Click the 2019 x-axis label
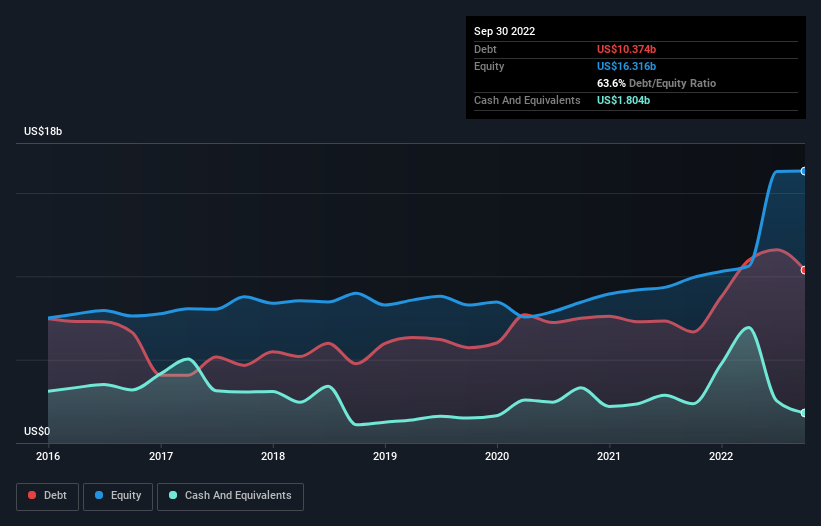Viewport: 821px width, 526px height. [x=385, y=456]
